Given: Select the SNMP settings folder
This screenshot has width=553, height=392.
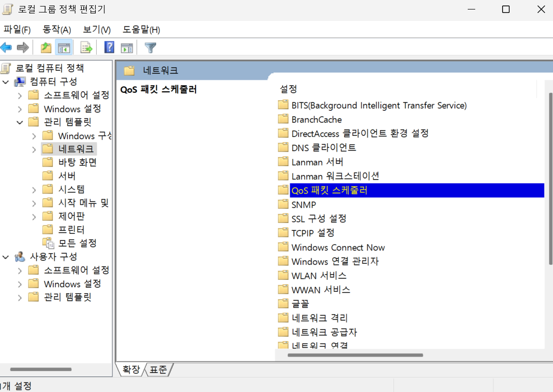Looking at the screenshot, I should click(304, 204).
